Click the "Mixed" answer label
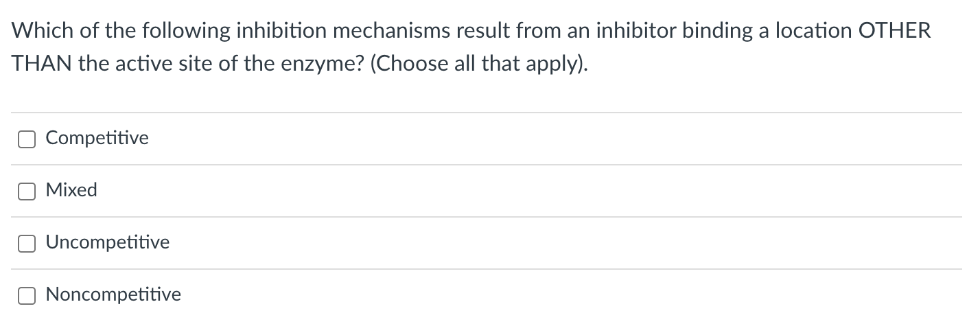980x324 pixels. 71,190
